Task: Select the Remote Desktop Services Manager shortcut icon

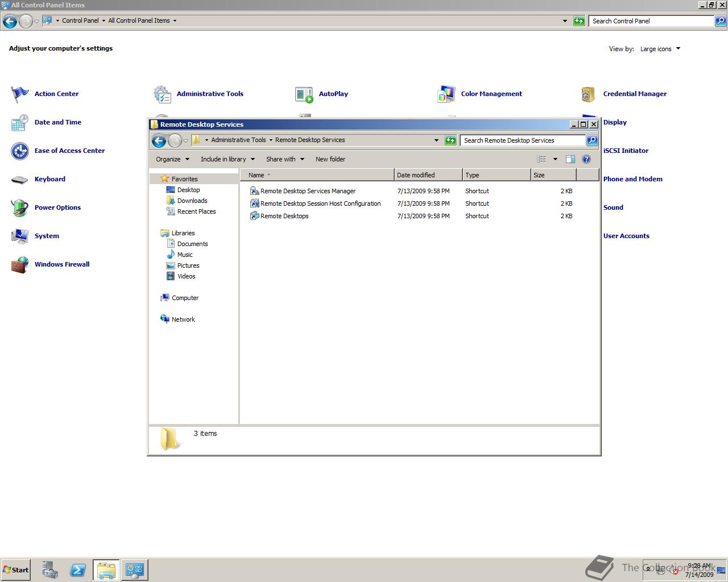Action: (254, 191)
